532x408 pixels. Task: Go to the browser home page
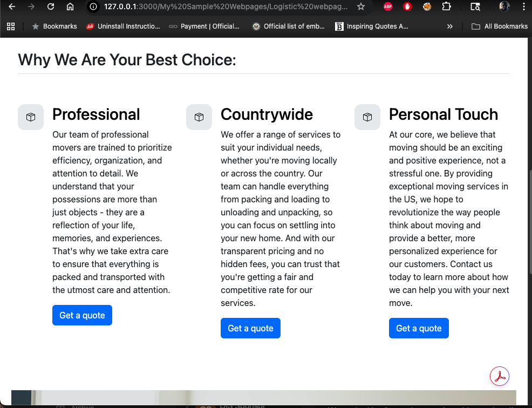pos(70,7)
